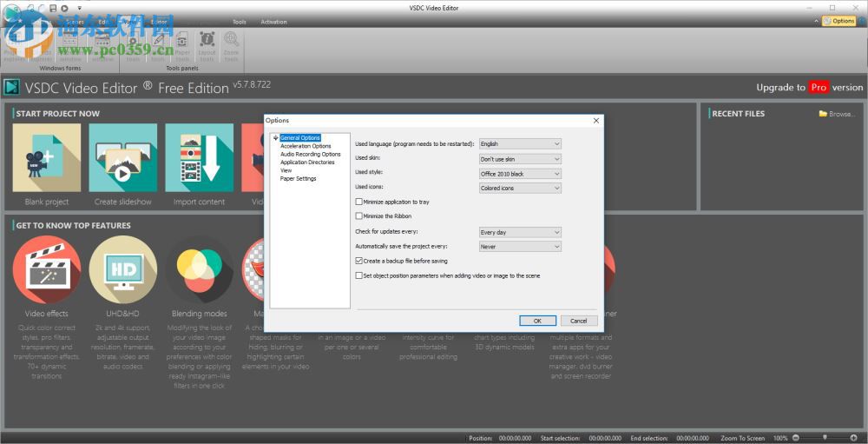Open the Import content tile

200,157
